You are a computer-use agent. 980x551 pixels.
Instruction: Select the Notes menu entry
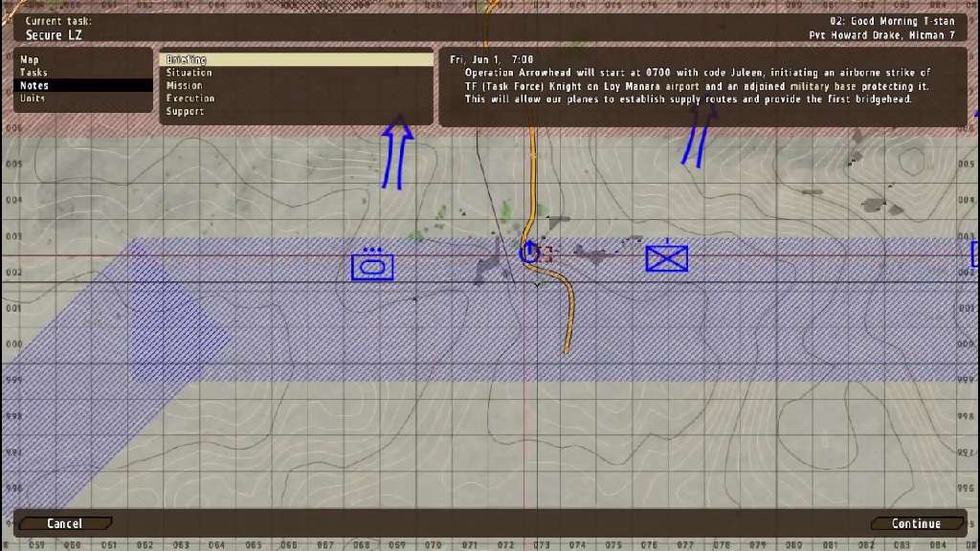click(x=34, y=85)
